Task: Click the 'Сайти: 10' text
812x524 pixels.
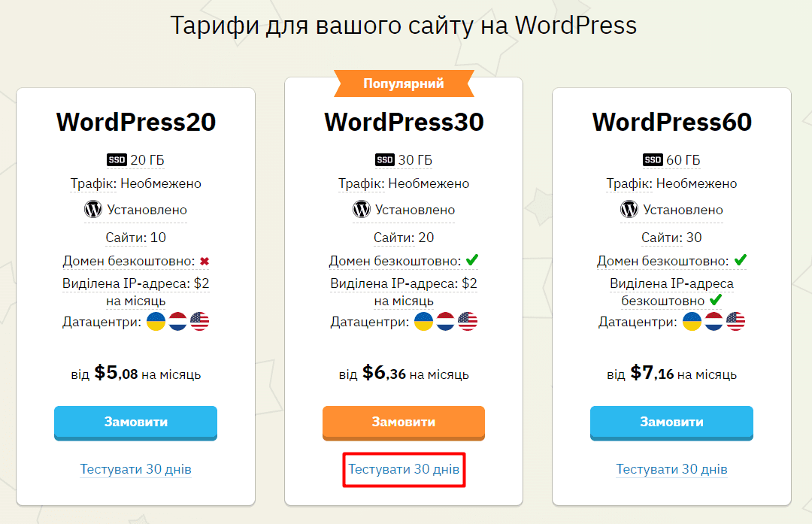Action: (x=135, y=238)
